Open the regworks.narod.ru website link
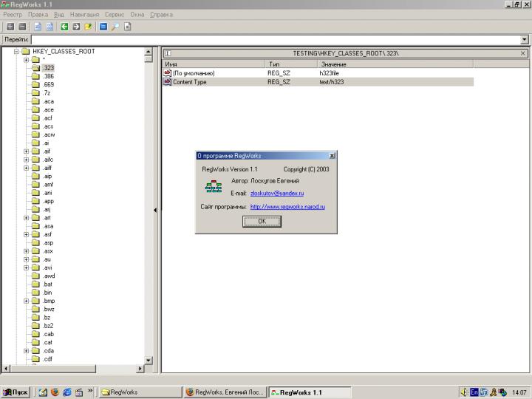532x399 pixels. (287, 207)
